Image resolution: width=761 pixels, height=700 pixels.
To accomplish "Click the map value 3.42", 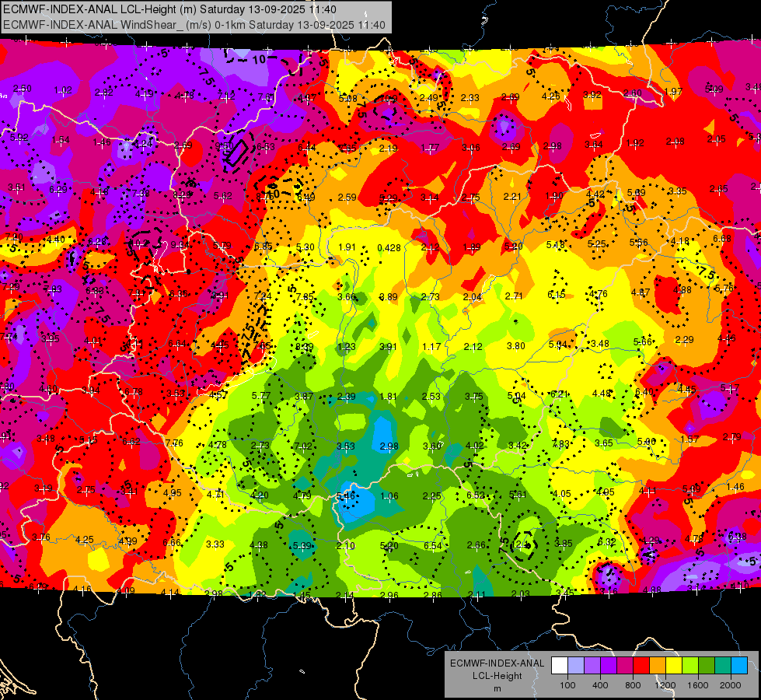I will click(518, 445).
